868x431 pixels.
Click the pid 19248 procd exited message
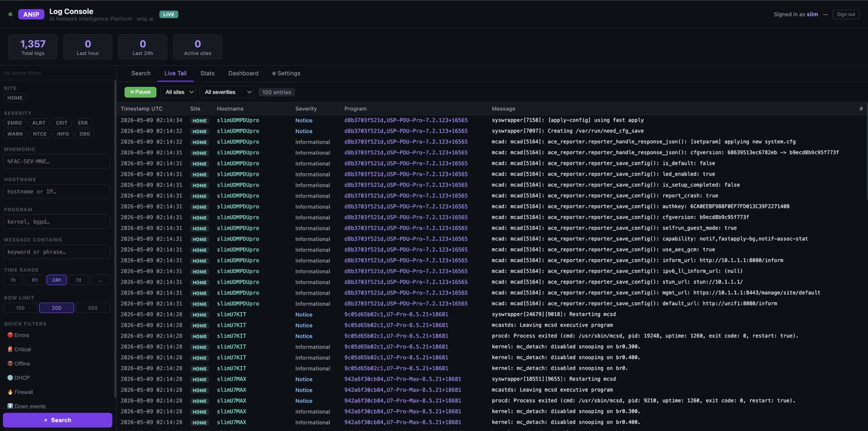(x=645, y=336)
